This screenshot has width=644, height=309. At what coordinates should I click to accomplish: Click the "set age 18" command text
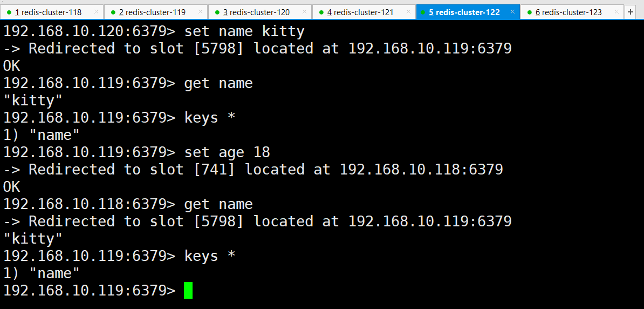(227, 153)
